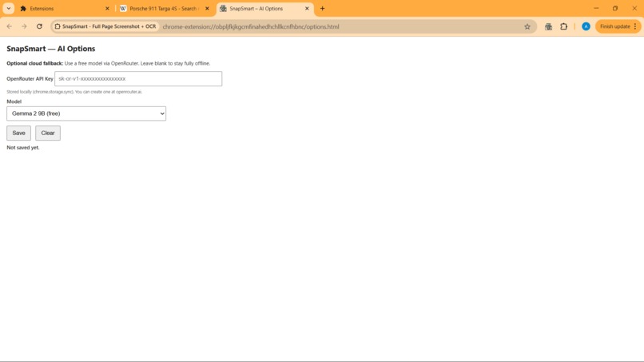Open the SnapSmart extension icon in toolbar
This screenshot has height=362, width=644.
click(548, 26)
